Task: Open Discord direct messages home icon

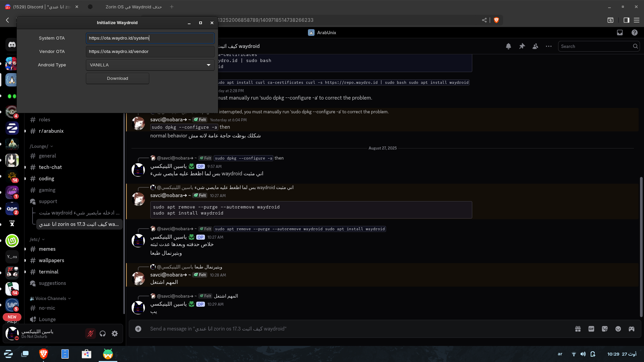Action: click(12, 45)
